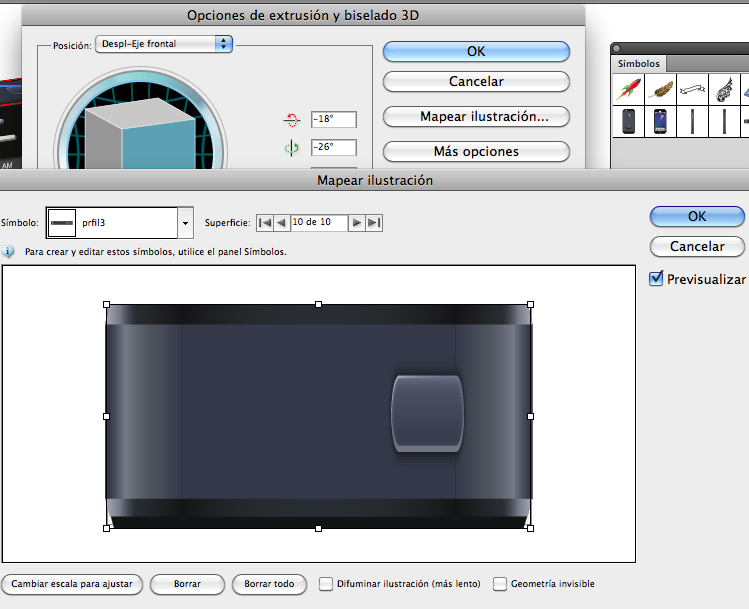Go to next surface arrow
The image size is (749, 609).
click(x=356, y=223)
